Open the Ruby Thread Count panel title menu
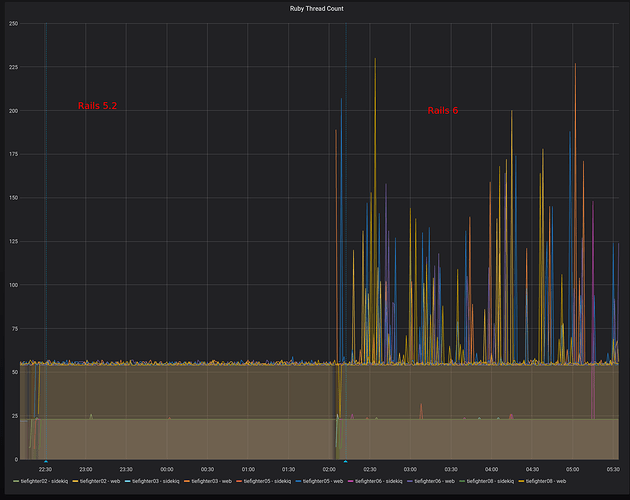 coord(317,8)
